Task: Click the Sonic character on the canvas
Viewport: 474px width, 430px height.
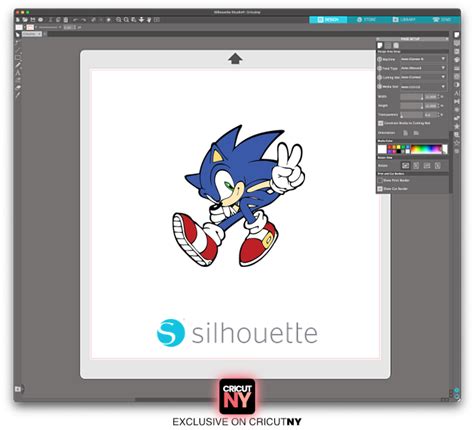Action: tap(238, 196)
